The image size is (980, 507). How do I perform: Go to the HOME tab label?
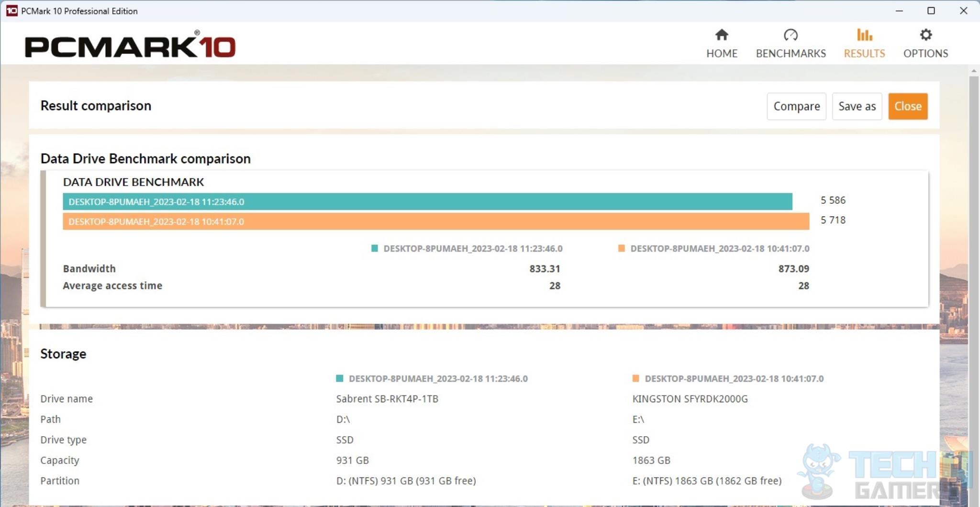(x=722, y=54)
